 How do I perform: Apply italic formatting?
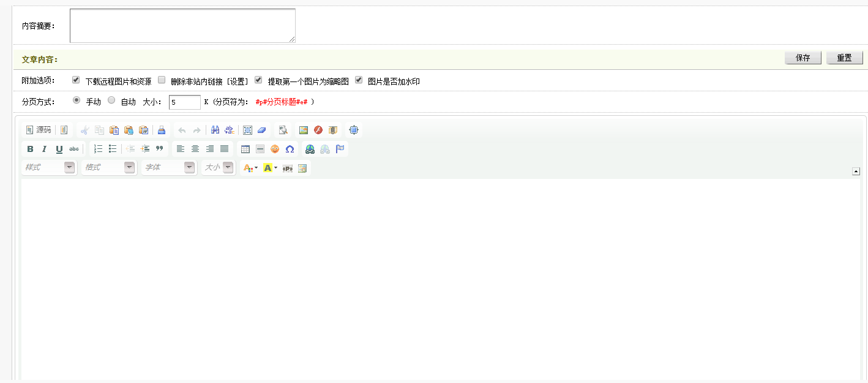pos(44,149)
